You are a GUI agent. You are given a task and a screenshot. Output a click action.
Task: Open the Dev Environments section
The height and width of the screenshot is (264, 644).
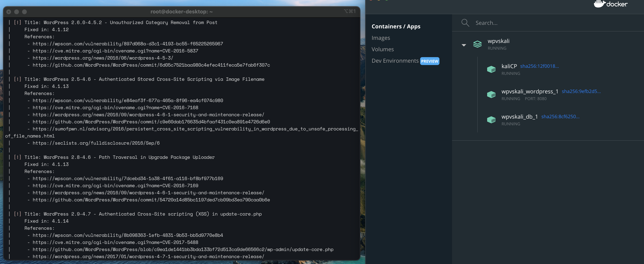point(395,61)
